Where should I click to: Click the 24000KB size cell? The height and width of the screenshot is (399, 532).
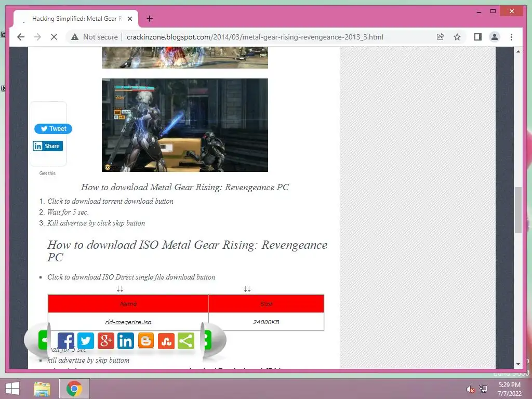[267, 322]
